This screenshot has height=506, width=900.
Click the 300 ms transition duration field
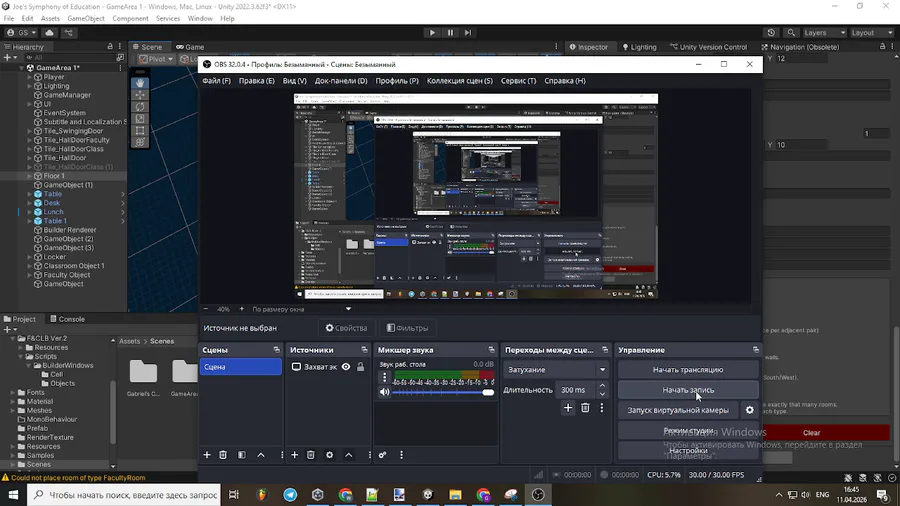[577, 390]
